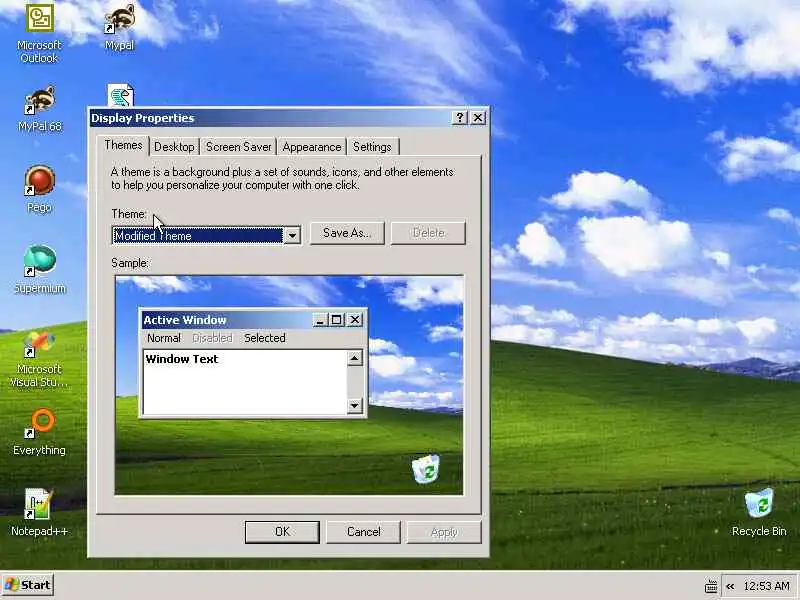
Task: Switch to the Themes tab
Action: [x=123, y=145]
